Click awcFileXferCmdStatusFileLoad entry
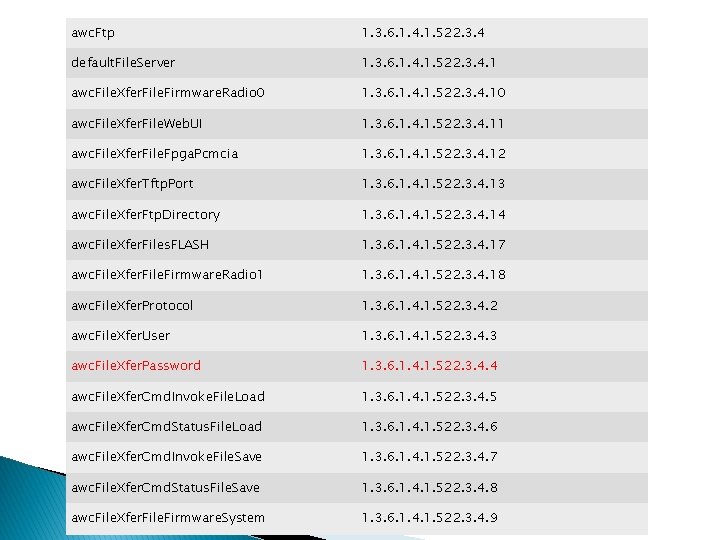 coord(167,427)
